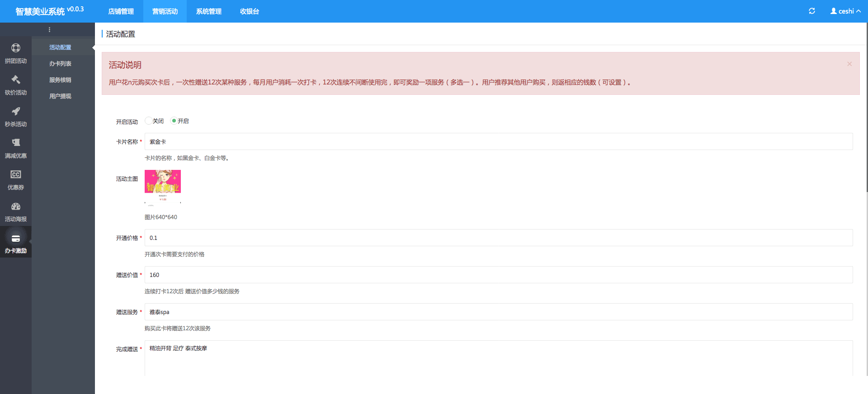Select the 办卡激励 card icon

[16, 239]
